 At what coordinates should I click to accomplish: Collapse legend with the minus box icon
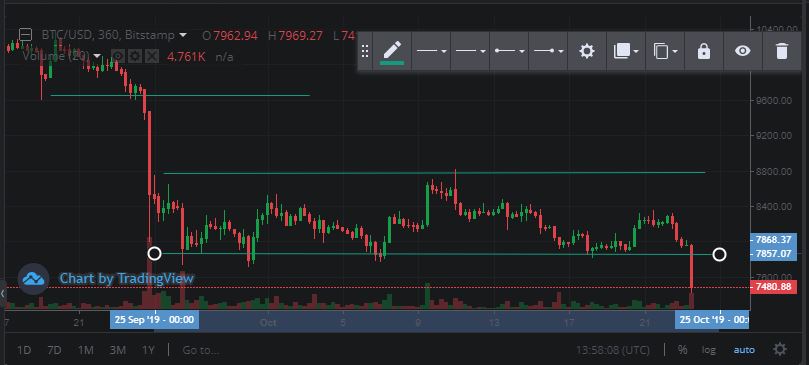point(25,35)
